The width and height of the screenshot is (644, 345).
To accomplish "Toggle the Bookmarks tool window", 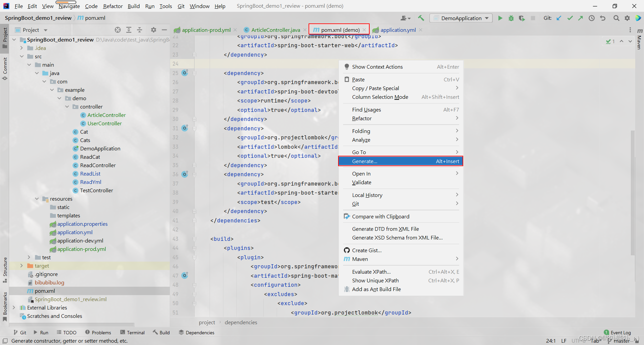I will pyautogui.click(x=5, y=306).
